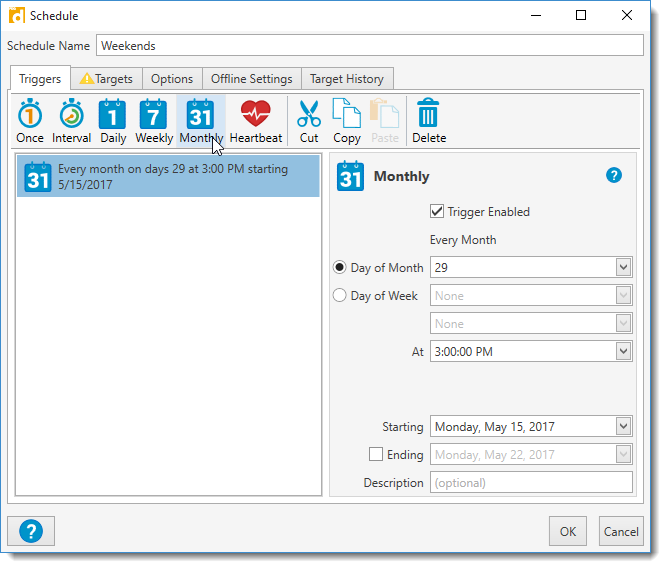The image size is (666, 568).
Task: Uncheck the Trigger Enabled checkbox
Action: click(437, 211)
